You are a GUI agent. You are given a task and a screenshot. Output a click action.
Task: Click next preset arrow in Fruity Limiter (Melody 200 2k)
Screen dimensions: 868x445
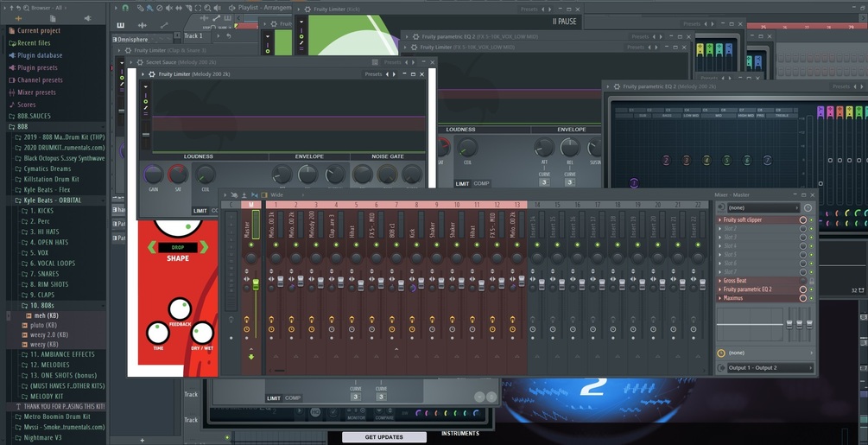pyautogui.click(x=394, y=74)
